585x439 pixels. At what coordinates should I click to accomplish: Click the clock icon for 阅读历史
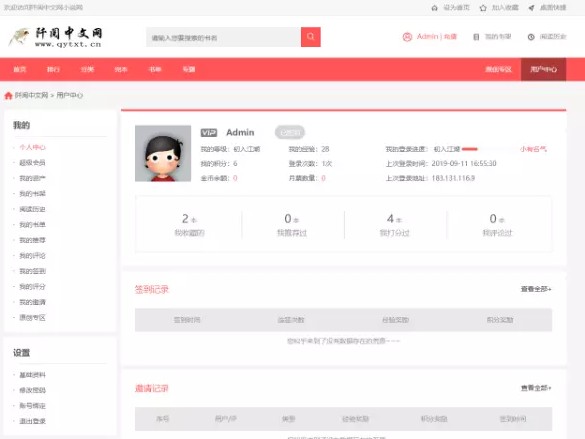click(531, 37)
